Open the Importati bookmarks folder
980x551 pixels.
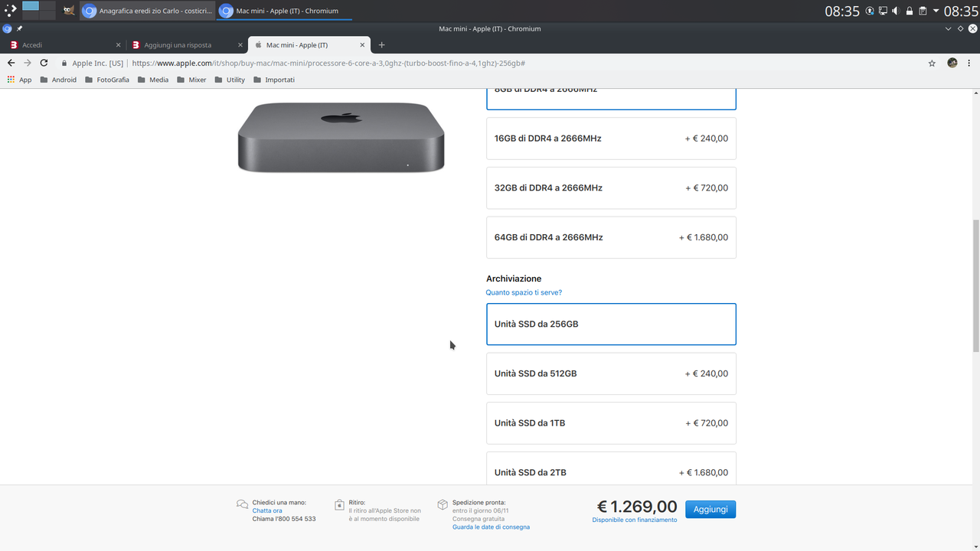pyautogui.click(x=273, y=80)
